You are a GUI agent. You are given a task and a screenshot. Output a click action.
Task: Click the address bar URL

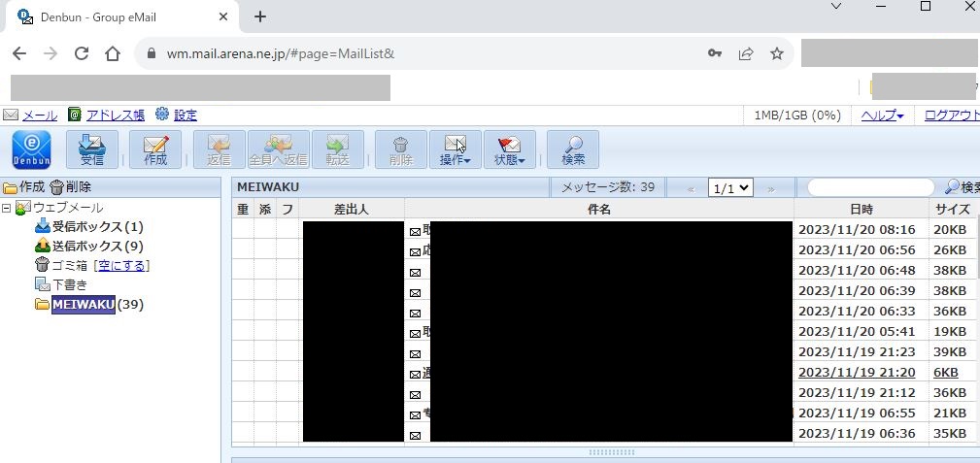(x=281, y=53)
